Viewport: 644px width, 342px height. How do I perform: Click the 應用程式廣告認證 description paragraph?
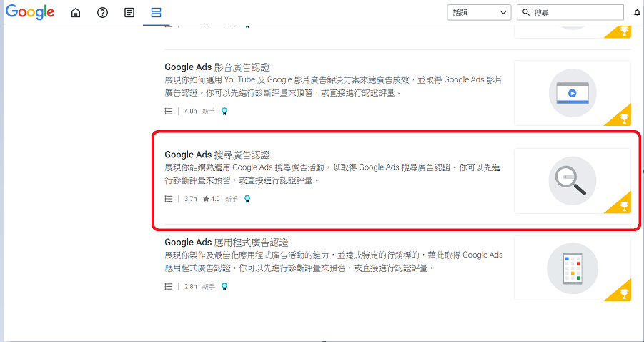[x=334, y=262]
